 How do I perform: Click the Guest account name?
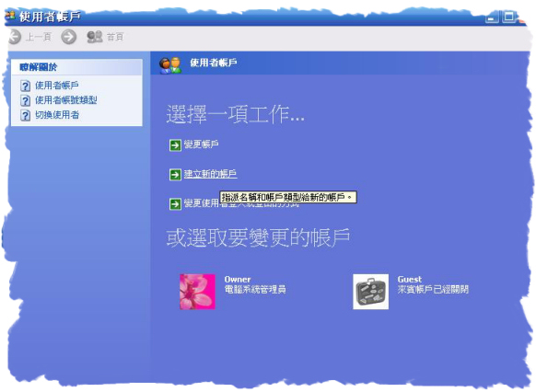click(x=410, y=280)
